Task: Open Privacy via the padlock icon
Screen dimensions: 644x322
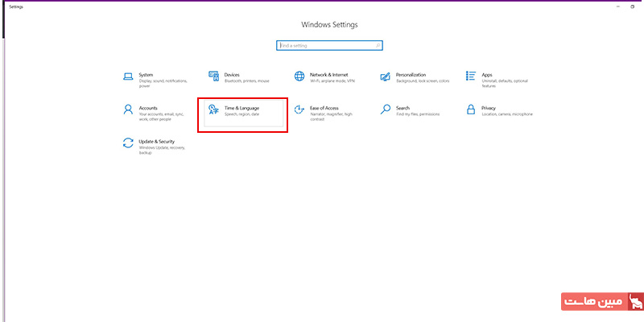Action: (x=471, y=109)
